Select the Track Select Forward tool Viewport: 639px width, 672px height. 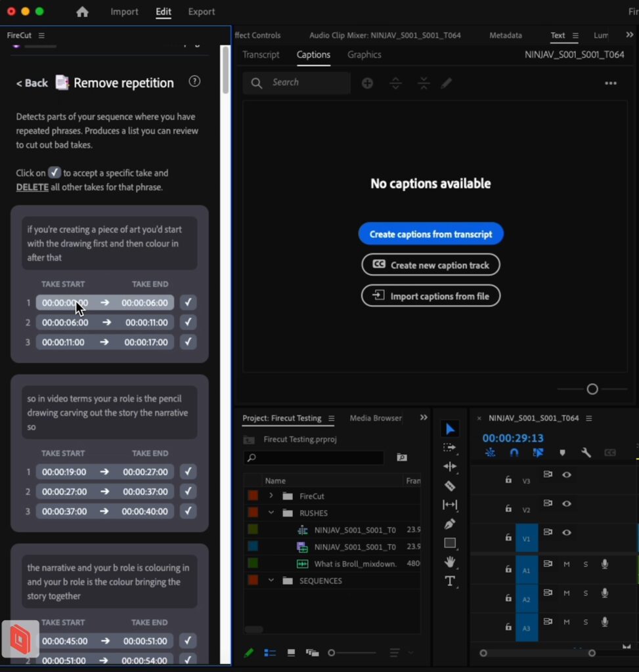click(450, 448)
